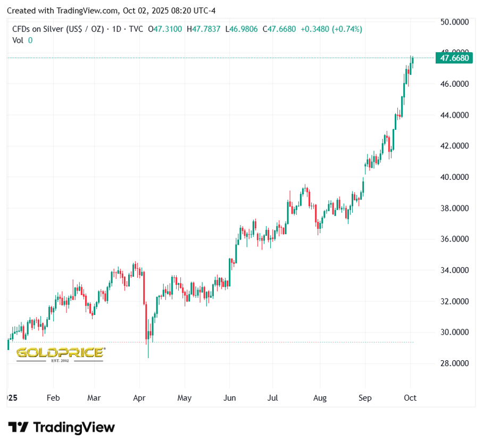This screenshot has width=483, height=448.
Task: Click the low value L46.9806
Action: coord(242,29)
